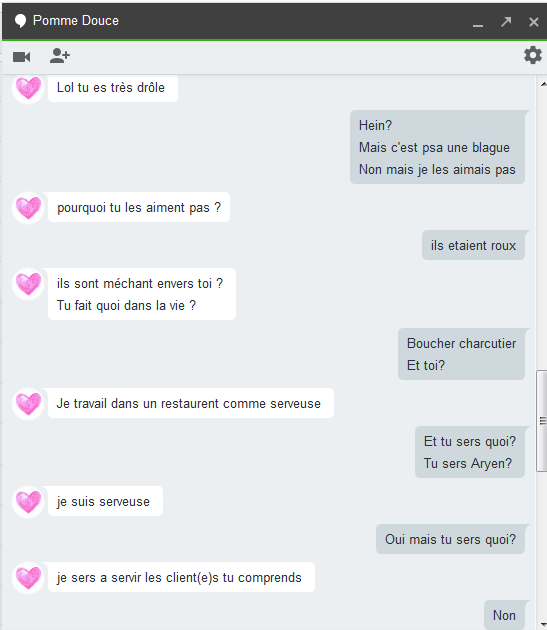Click the Pomme Douce title text
This screenshot has width=547, height=630.
click(76, 20)
